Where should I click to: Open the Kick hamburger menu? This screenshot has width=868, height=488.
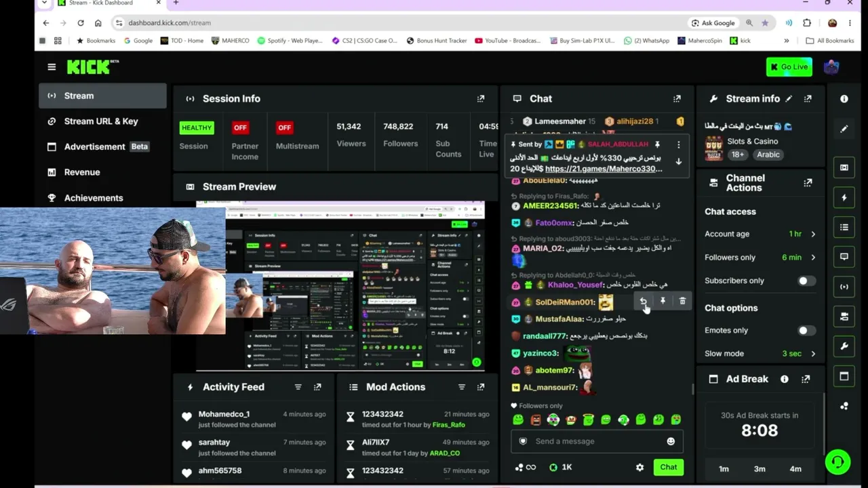click(x=52, y=66)
